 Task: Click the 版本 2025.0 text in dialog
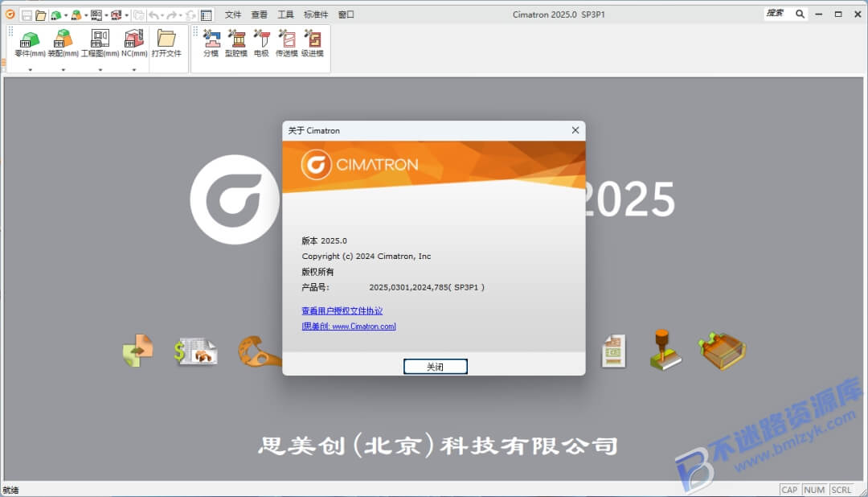tap(325, 240)
